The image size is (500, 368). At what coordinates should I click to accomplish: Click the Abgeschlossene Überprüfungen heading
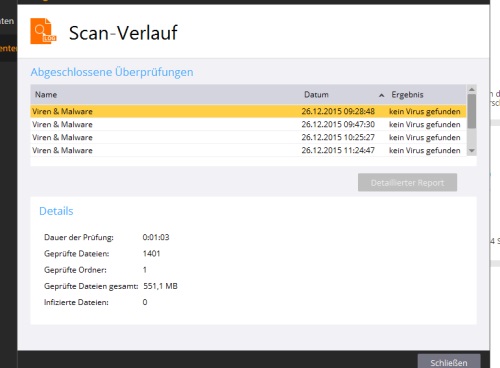click(112, 72)
